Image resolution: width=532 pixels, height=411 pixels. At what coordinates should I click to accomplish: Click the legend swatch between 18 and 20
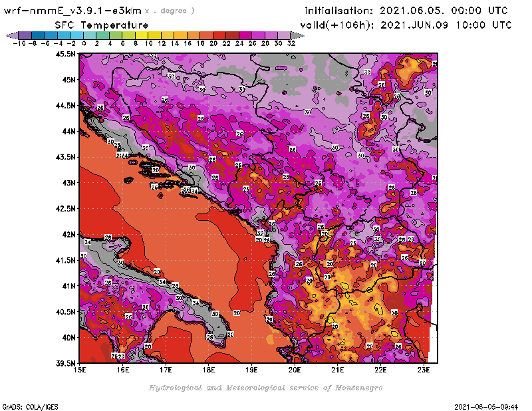point(206,35)
